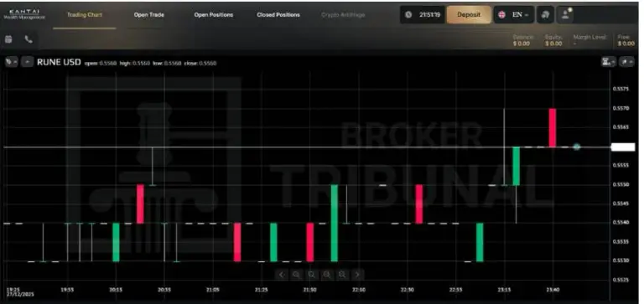Open the pin tools dropdown at chart's top right
The width and height of the screenshot is (644, 304).
(x=626, y=62)
